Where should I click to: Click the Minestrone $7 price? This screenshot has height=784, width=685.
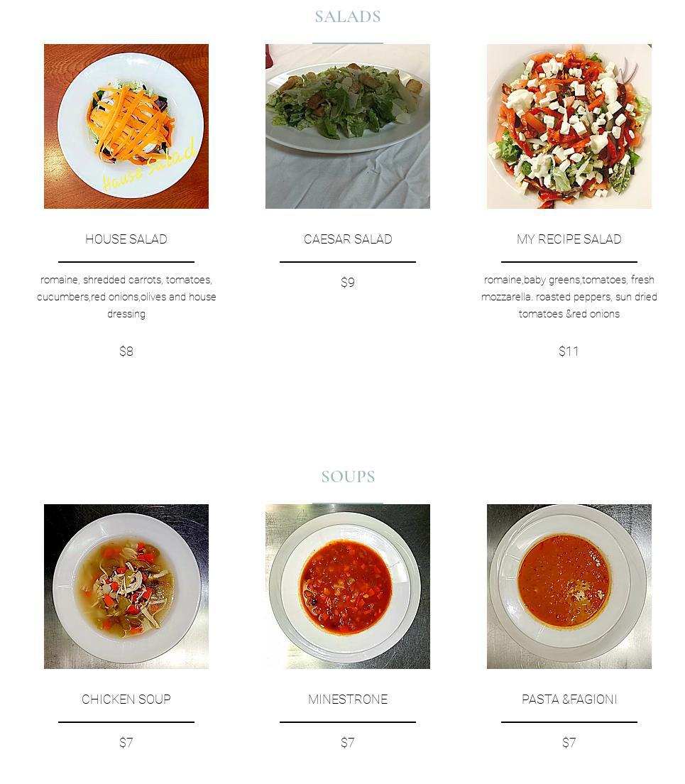(348, 743)
